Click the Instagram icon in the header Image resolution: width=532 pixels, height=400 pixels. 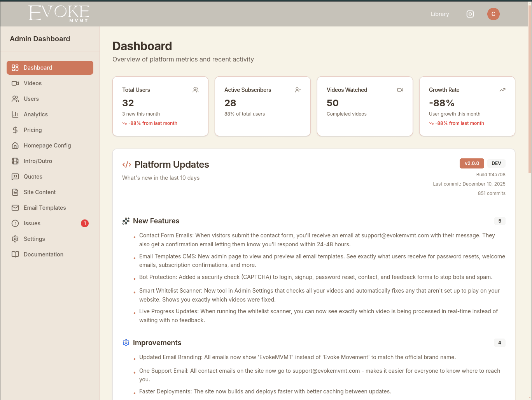point(470,14)
